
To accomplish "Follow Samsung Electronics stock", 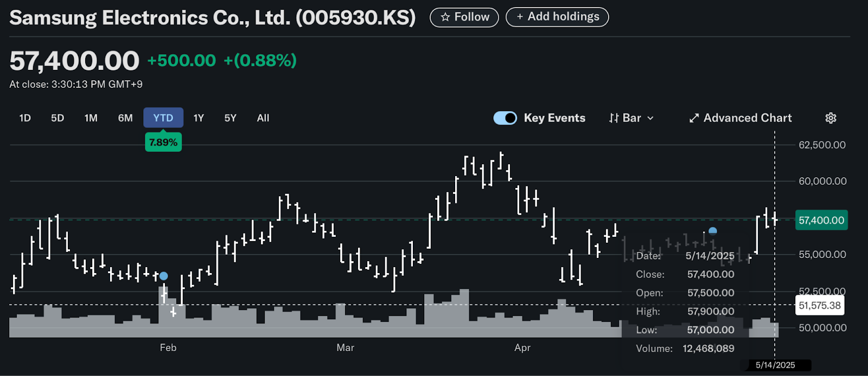I will coord(464,17).
